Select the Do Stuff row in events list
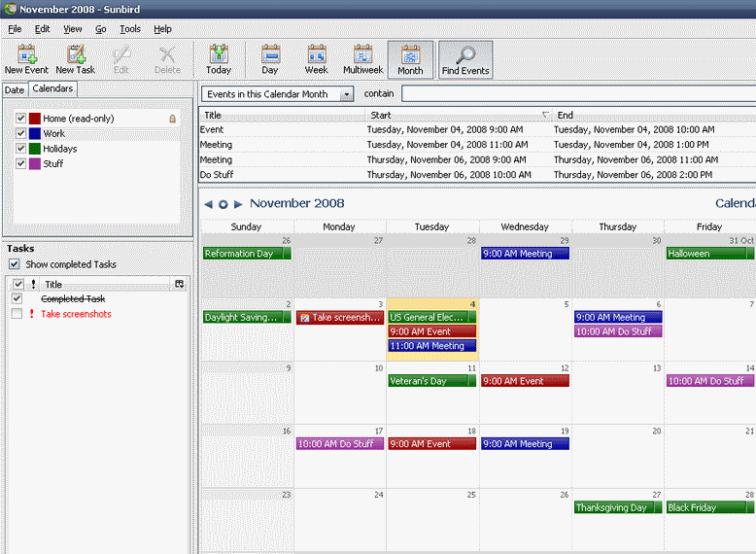756x554 pixels. tap(477, 175)
